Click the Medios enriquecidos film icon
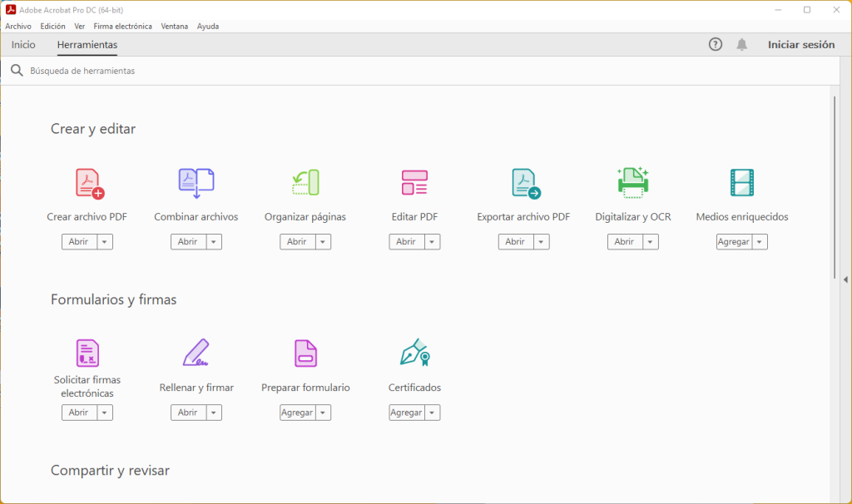 [742, 182]
